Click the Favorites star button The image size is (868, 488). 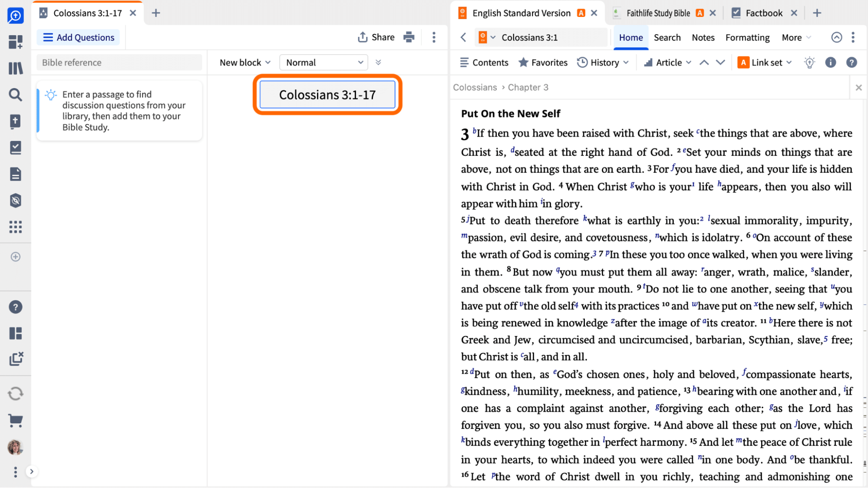(x=543, y=62)
